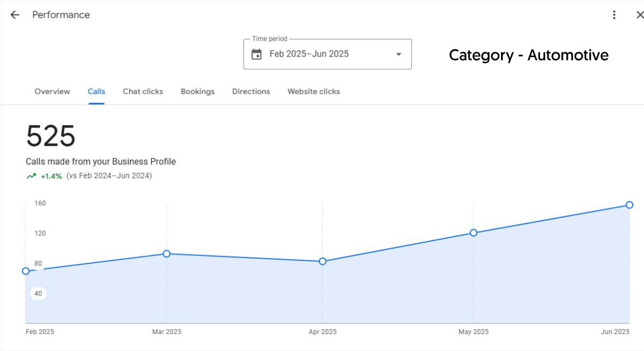
Task: Switch to the Overview tab
Action: pos(52,91)
